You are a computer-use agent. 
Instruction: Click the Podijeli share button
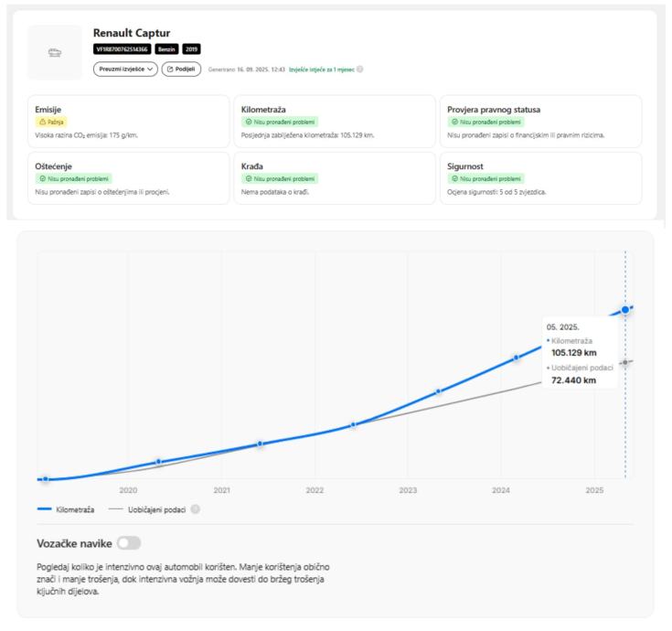(x=182, y=70)
